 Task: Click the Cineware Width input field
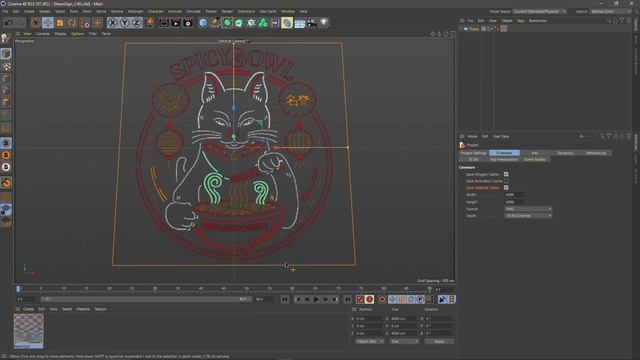point(513,195)
